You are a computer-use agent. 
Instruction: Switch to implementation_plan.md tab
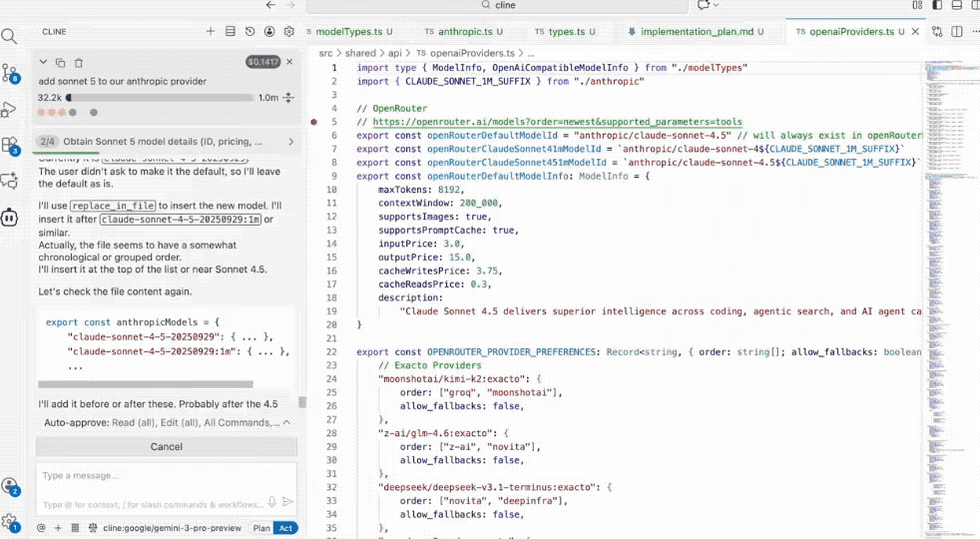(697, 31)
